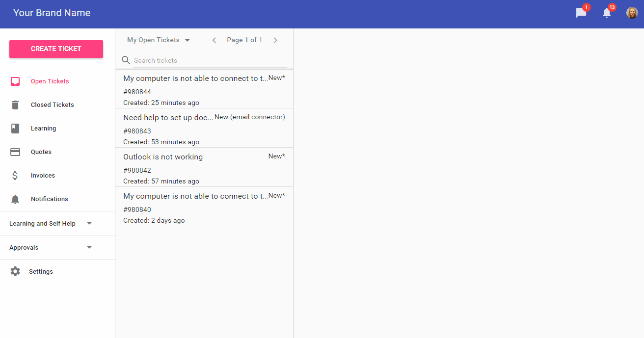Screen dimensions: 644x338
Task: Click the Learning book icon
Action: click(15, 129)
